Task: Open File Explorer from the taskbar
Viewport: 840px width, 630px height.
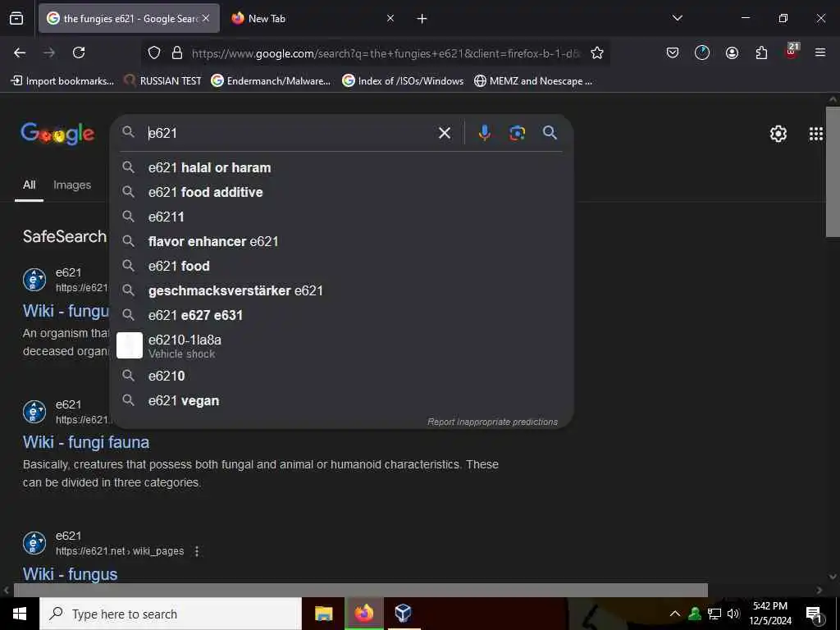Action: click(323, 614)
